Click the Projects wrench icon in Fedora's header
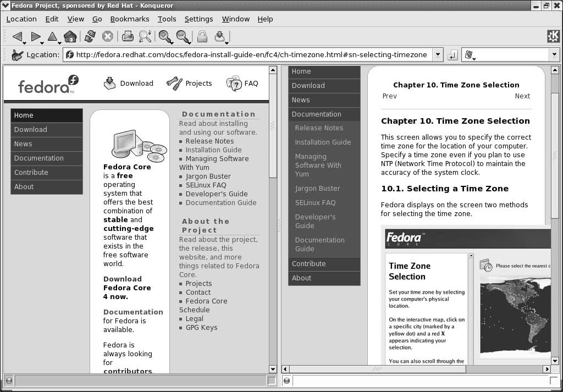 pyautogui.click(x=174, y=83)
